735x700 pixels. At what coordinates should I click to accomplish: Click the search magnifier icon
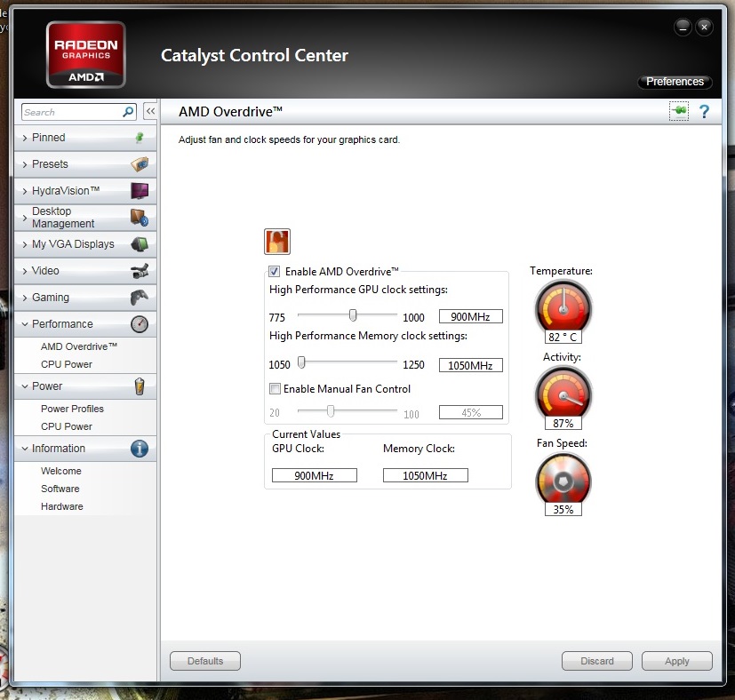(x=128, y=112)
